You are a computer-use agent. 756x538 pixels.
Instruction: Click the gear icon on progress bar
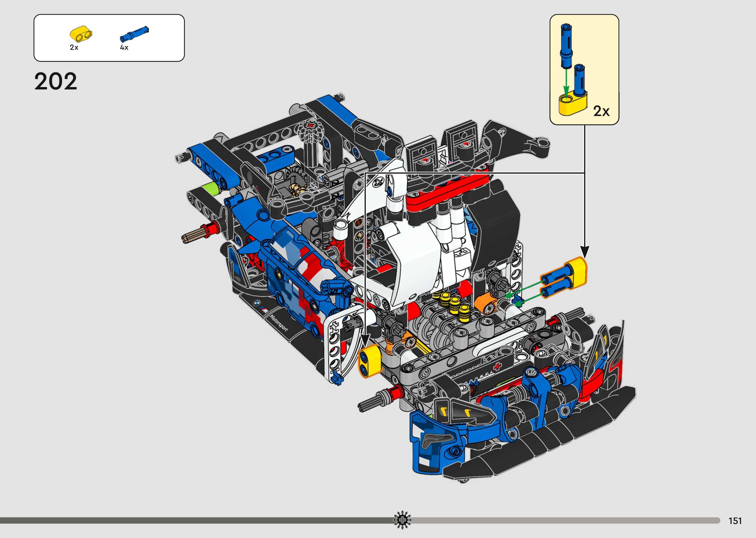402,520
